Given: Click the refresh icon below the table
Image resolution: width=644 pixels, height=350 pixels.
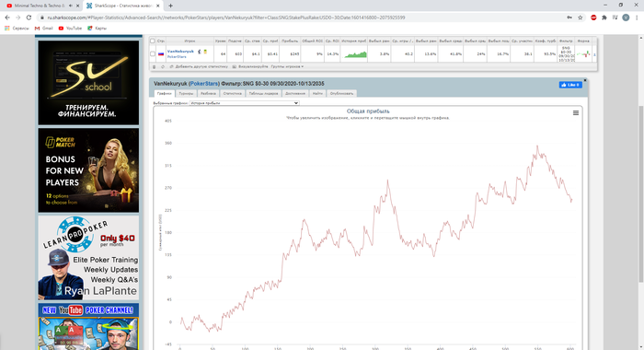Looking at the screenshot, I should pyautogui.click(x=163, y=66).
